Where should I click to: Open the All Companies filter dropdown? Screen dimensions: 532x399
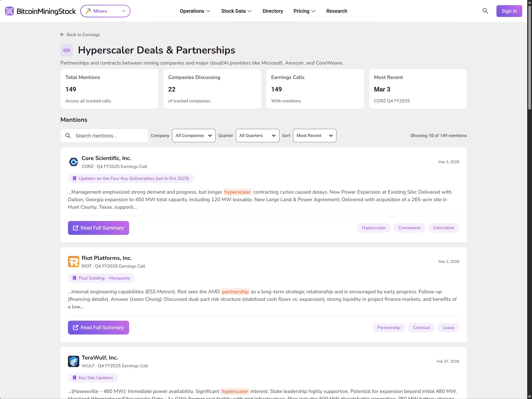194,136
